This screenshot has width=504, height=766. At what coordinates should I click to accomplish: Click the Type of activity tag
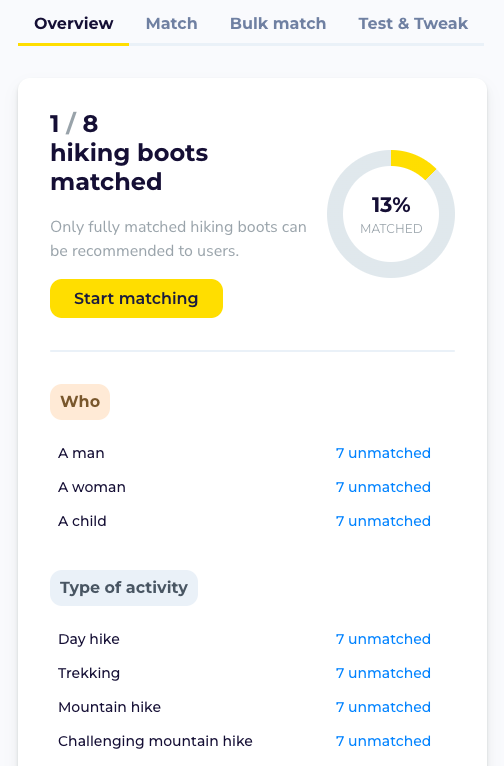[124, 588]
